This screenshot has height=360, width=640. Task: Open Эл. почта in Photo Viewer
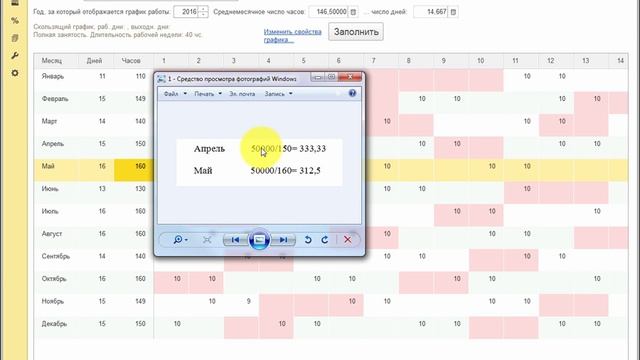click(242, 94)
